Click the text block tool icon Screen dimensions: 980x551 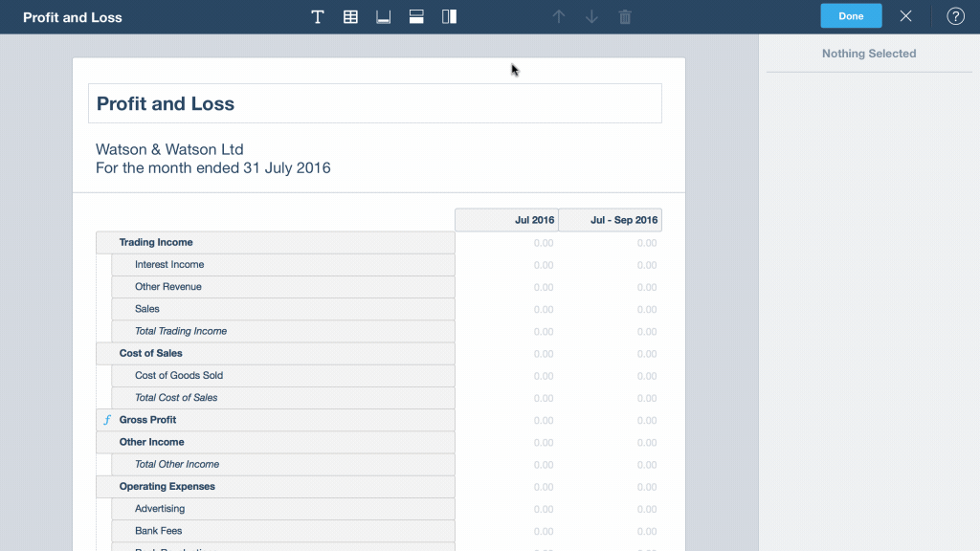[318, 17]
